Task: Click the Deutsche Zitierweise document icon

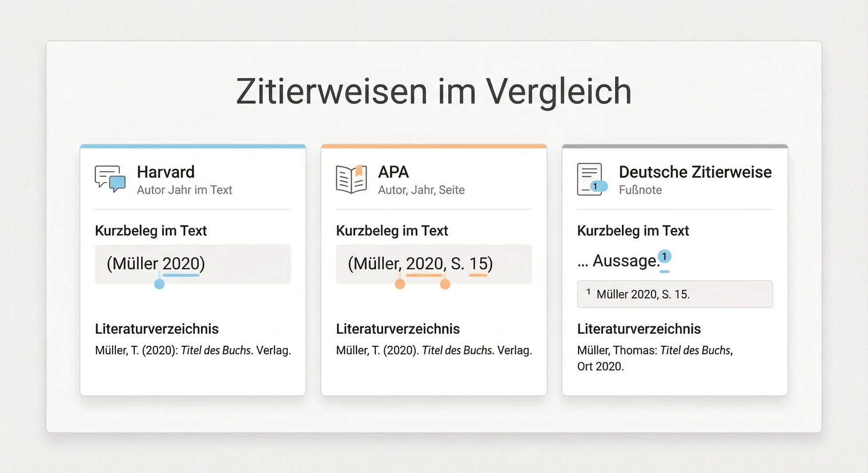Action: pos(592,180)
